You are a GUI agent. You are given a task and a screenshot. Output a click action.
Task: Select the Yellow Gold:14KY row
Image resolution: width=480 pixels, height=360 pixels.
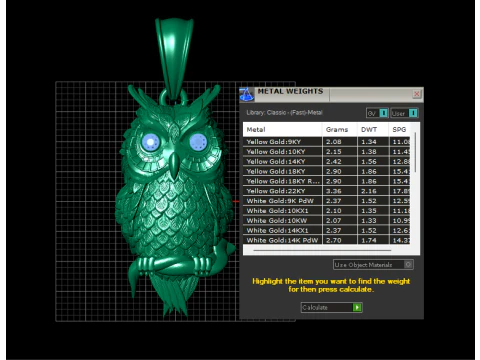point(327,161)
